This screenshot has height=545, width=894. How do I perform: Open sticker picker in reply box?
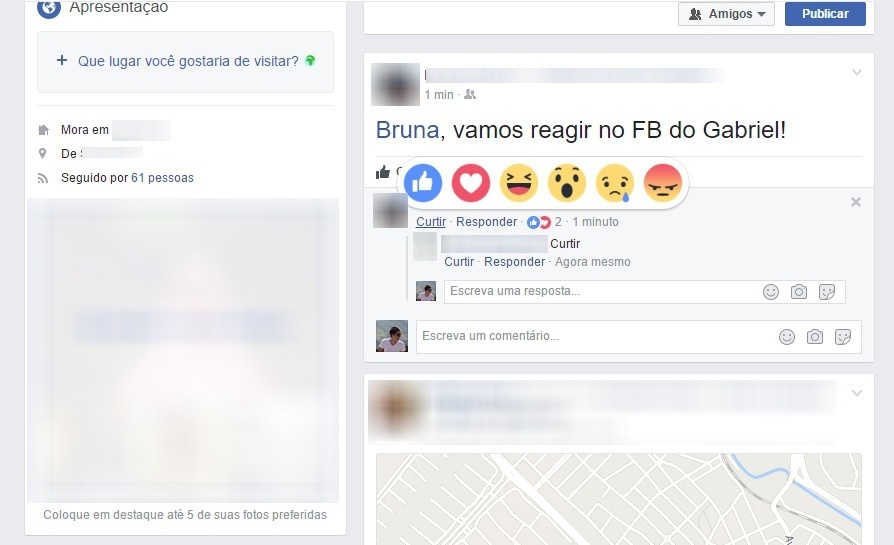coord(827,292)
